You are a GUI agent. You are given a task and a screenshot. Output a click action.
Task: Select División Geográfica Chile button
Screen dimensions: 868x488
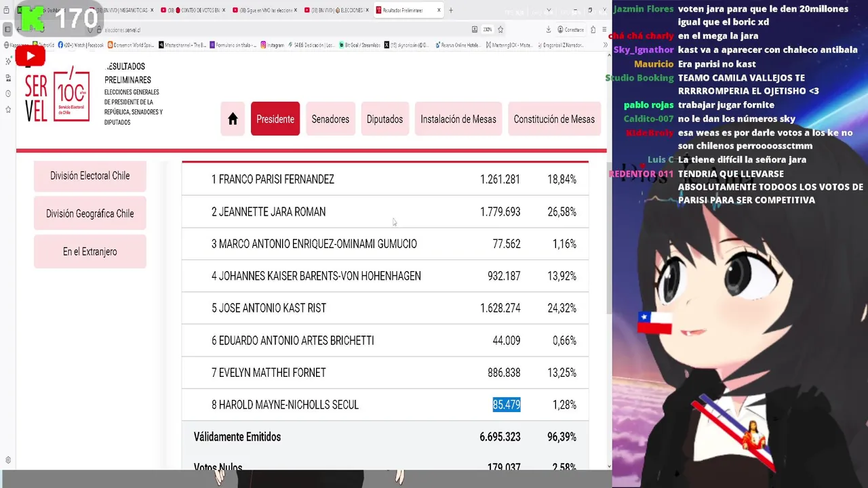coord(90,213)
